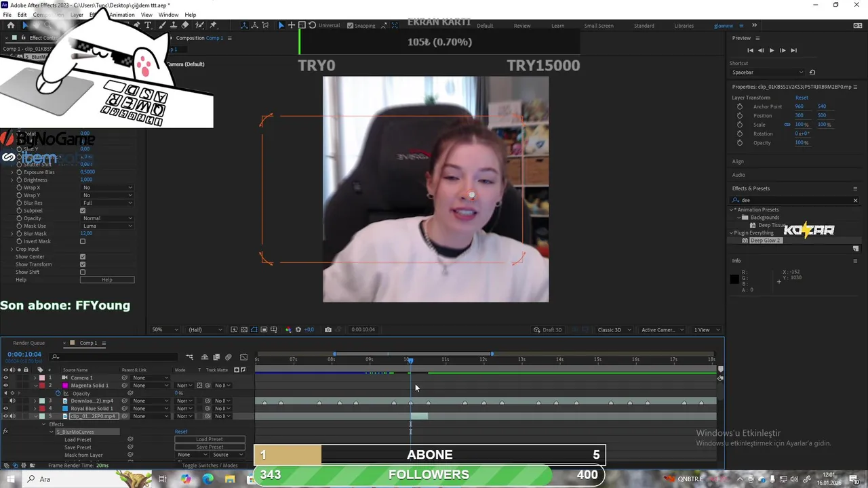868x488 pixels.
Task: Toggle fast previews icon in viewer
Action: tap(234, 330)
